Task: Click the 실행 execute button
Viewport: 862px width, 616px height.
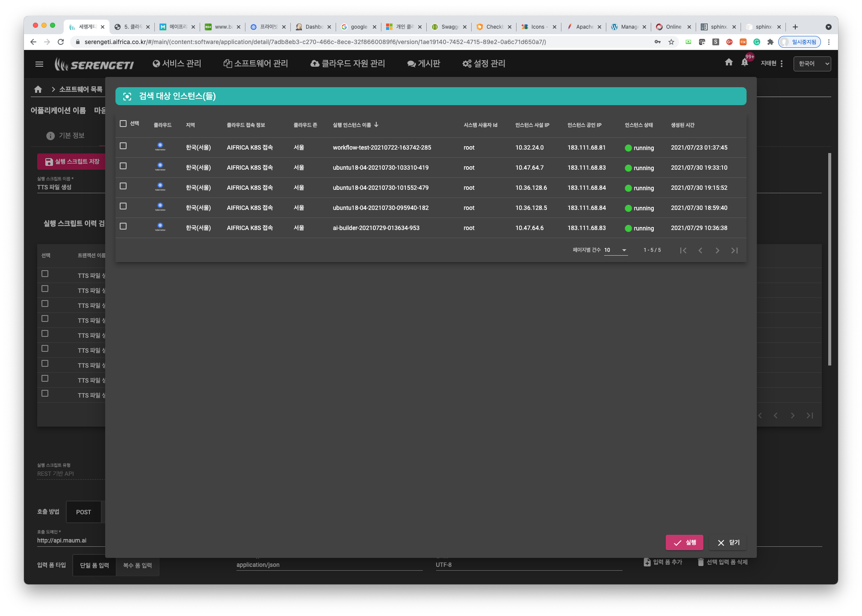Action: (684, 543)
